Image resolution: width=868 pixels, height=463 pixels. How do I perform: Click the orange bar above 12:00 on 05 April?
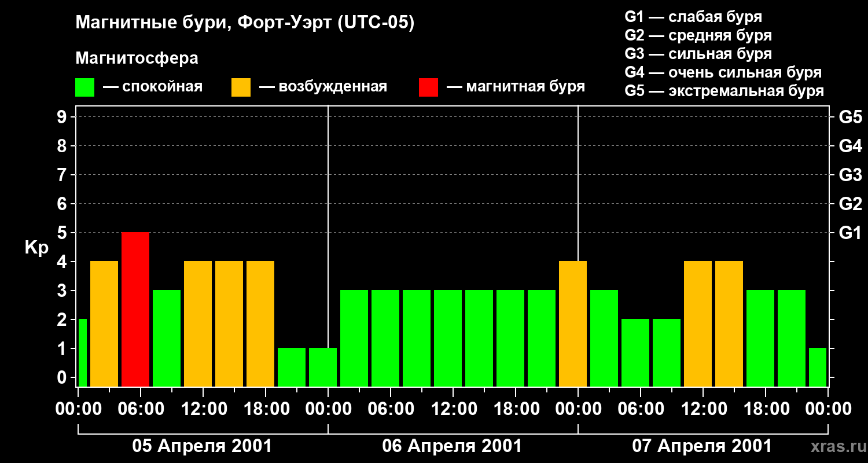point(198,324)
